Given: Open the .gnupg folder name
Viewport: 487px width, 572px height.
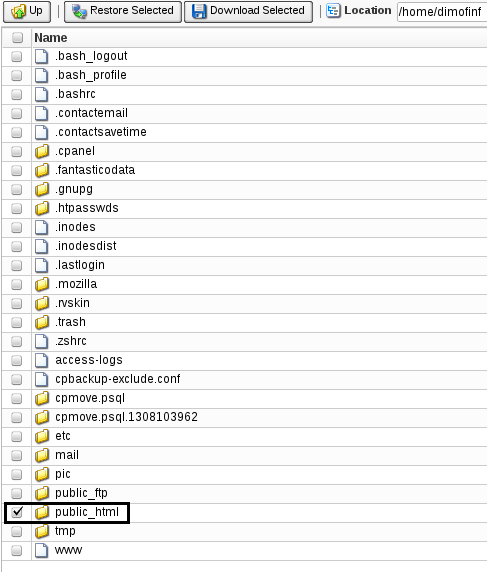Looking at the screenshot, I should point(74,189).
